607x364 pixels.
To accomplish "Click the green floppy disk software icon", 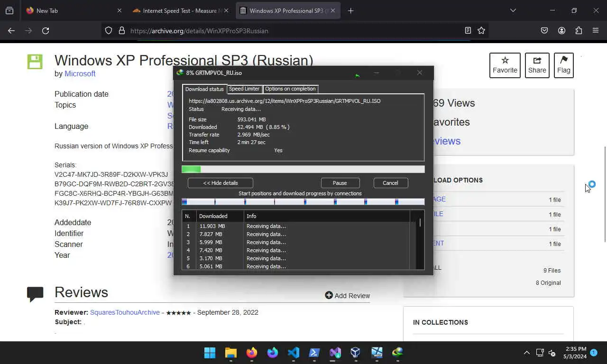I will [35, 61].
